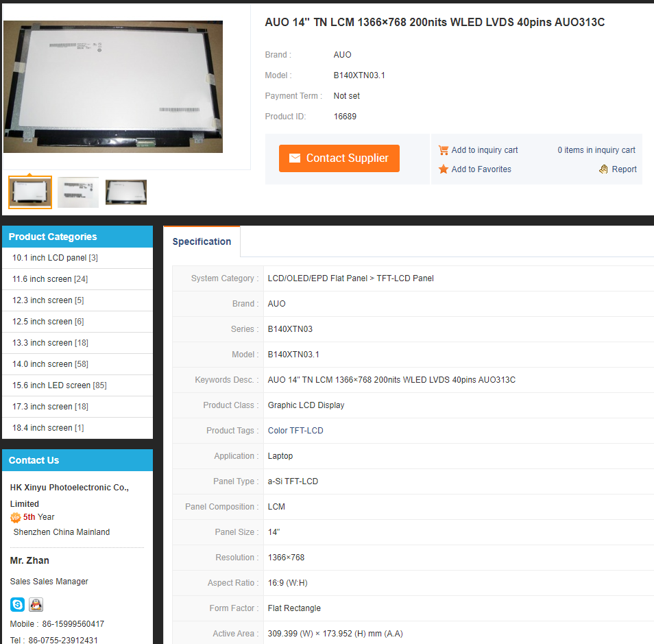The width and height of the screenshot is (654, 644).
Task: Click Add to Favorites link
Action: 481,169
